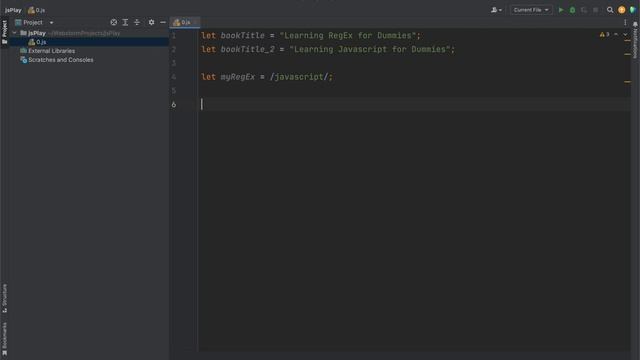This screenshot has width=640, height=360.
Task: Run the current file with the green play button
Action: [x=561, y=10]
